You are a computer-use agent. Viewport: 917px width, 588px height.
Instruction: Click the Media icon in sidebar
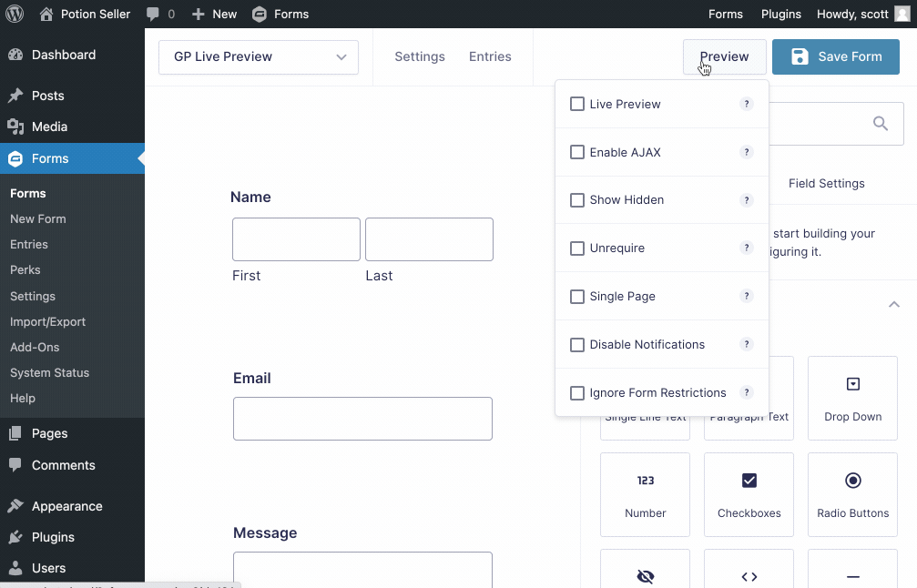click(15, 127)
